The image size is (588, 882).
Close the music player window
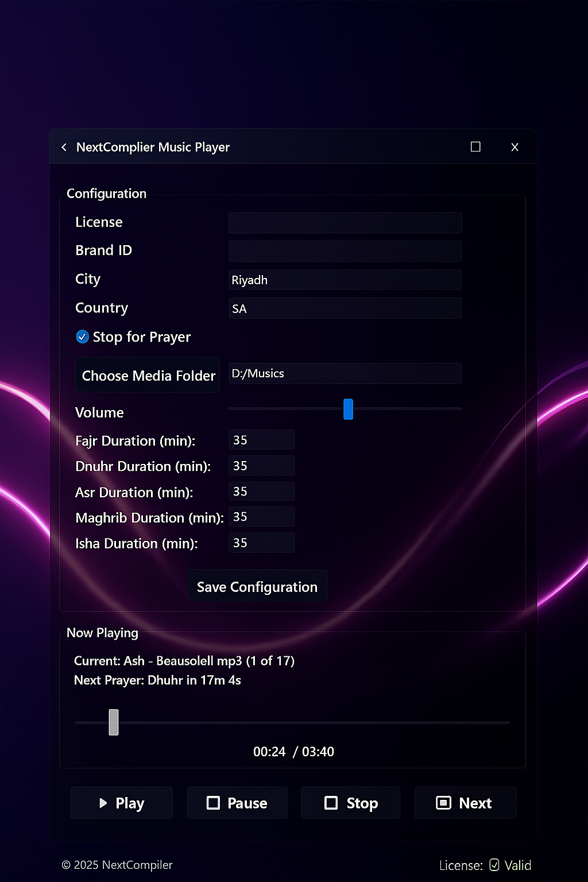[x=514, y=147]
